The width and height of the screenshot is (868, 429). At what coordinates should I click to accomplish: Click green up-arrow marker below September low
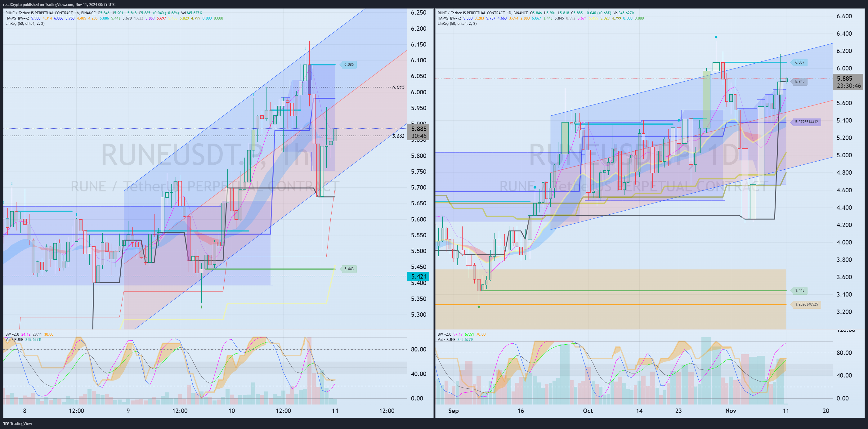pos(479,307)
